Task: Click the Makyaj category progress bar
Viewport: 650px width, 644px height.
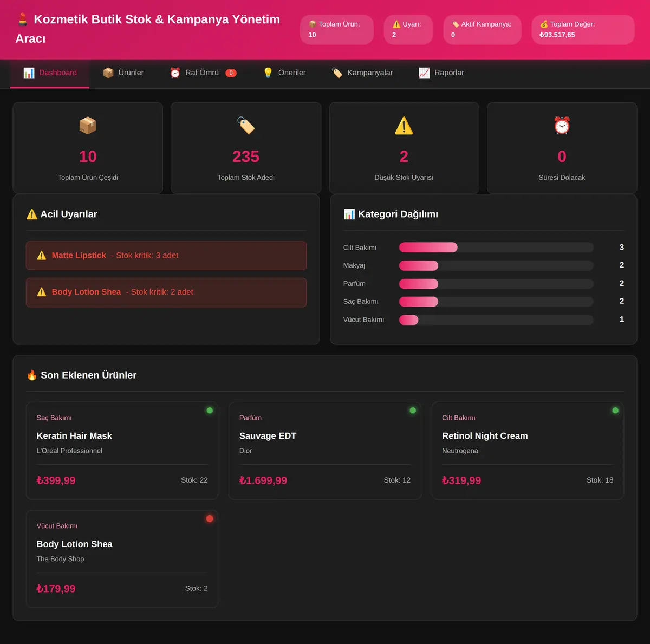Action: pos(496,266)
